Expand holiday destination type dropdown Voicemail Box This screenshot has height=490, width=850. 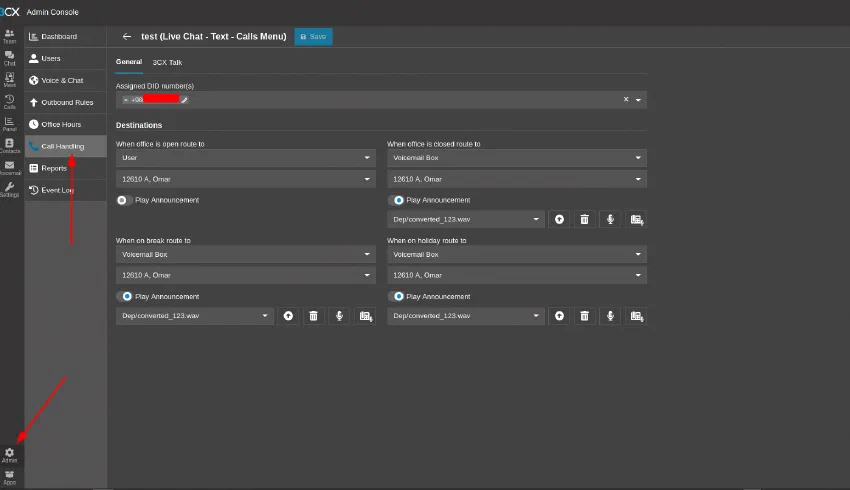517,254
